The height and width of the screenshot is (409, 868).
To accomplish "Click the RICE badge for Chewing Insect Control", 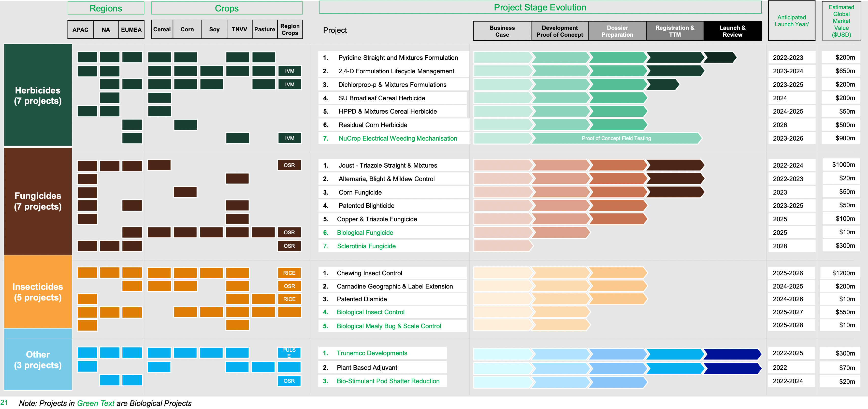I will (290, 273).
